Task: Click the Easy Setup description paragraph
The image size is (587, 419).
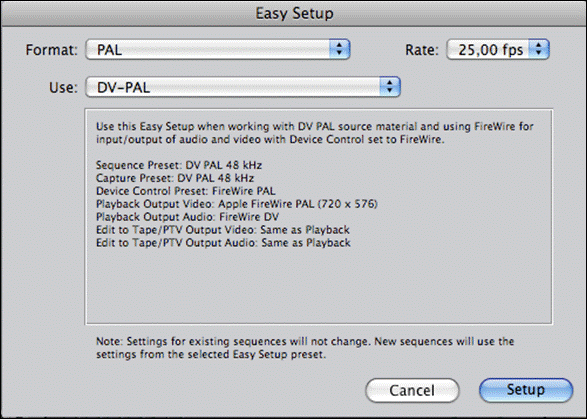Action: [x=314, y=133]
